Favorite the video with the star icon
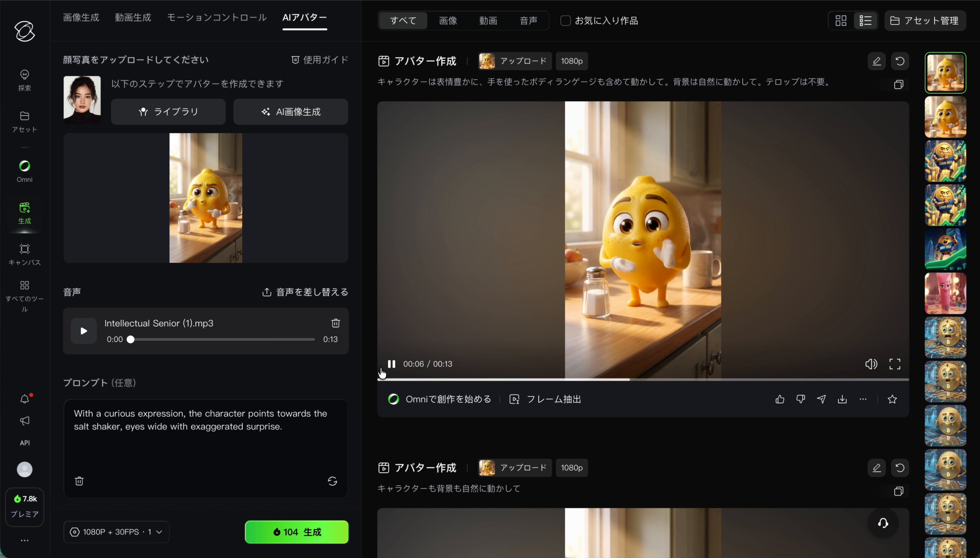Image resolution: width=980 pixels, height=558 pixels. click(893, 399)
